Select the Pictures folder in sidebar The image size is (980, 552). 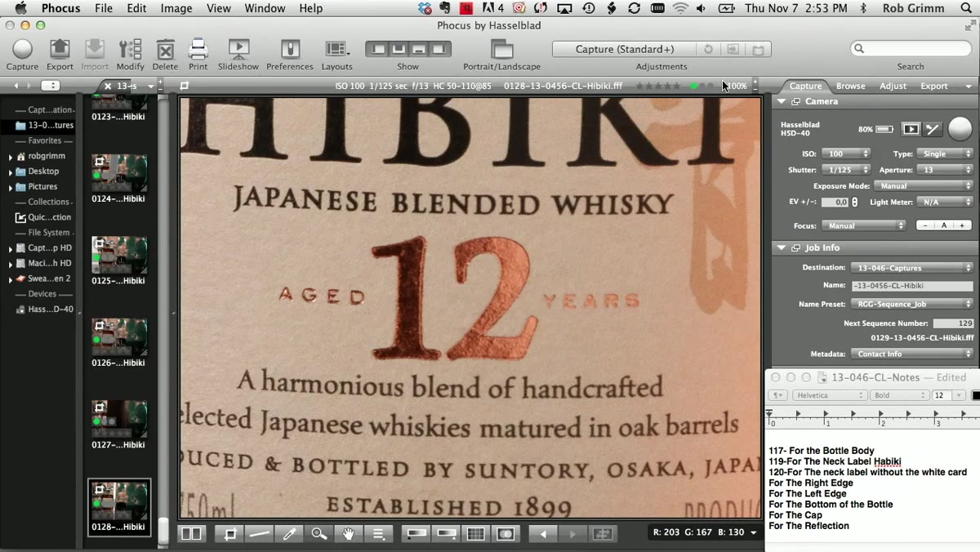pyautogui.click(x=43, y=187)
